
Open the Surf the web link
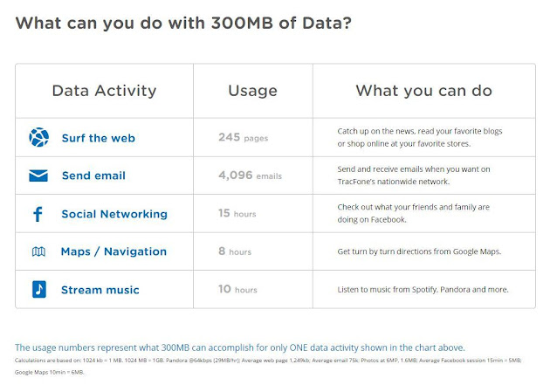coord(98,138)
